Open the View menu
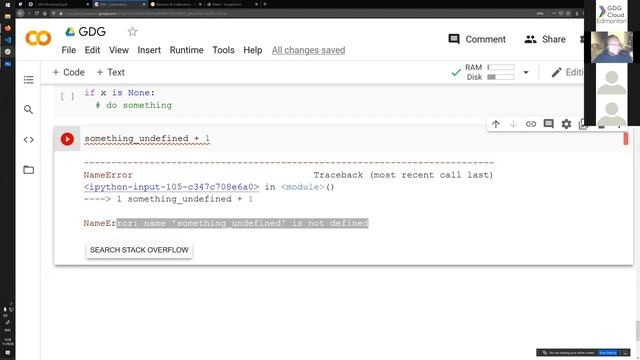The height and width of the screenshot is (360, 640). tap(119, 50)
